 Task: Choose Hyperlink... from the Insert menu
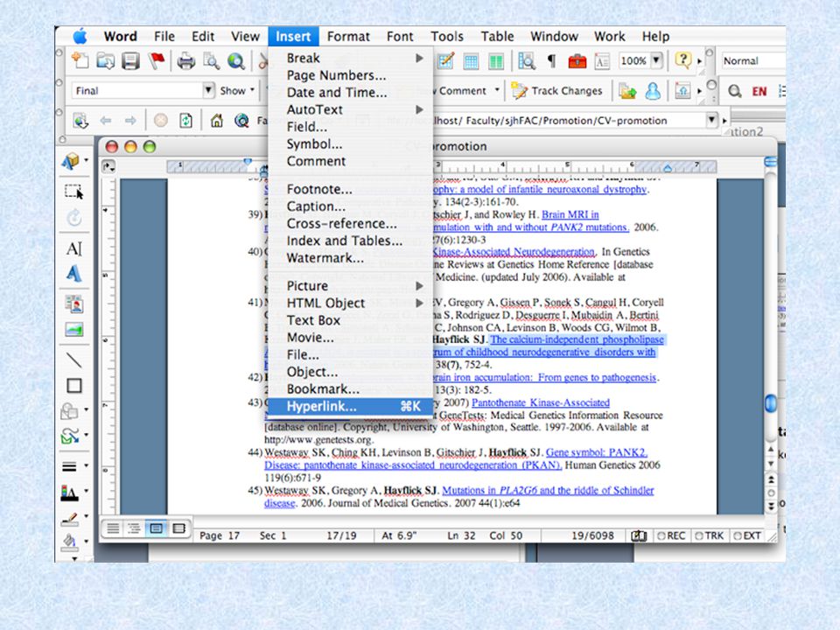[351, 406]
